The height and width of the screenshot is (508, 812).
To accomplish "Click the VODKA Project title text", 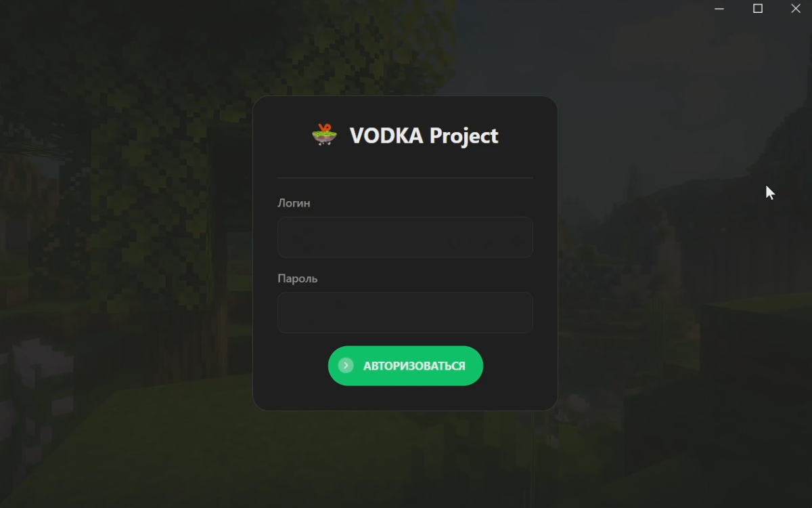I will (x=424, y=135).
